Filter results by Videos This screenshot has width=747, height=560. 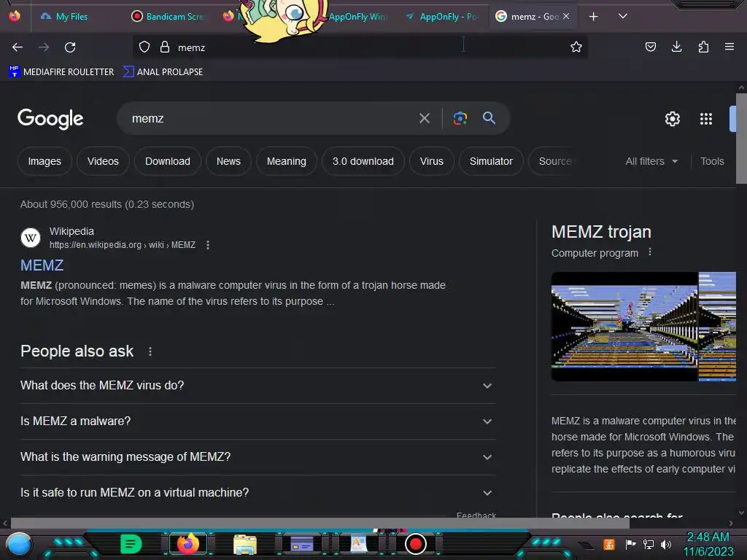103,161
